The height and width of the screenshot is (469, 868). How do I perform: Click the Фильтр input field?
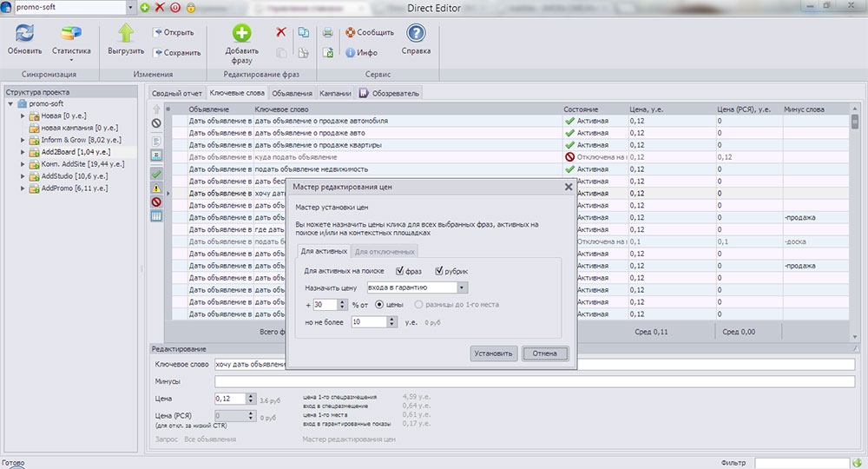(x=802, y=463)
